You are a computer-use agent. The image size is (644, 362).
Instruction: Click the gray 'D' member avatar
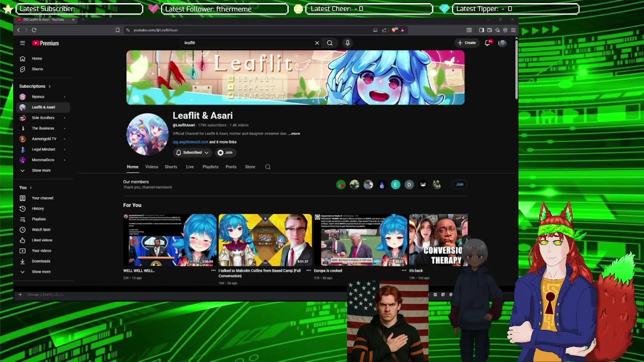(x=409, y=185)
